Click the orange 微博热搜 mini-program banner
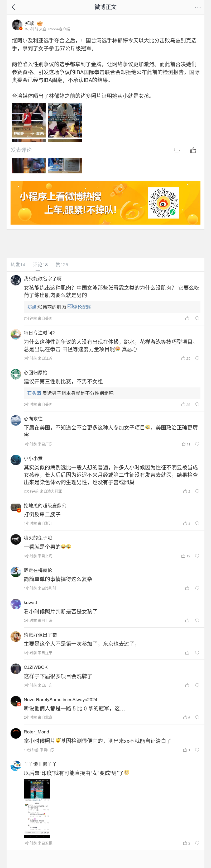 click(105, 202)
